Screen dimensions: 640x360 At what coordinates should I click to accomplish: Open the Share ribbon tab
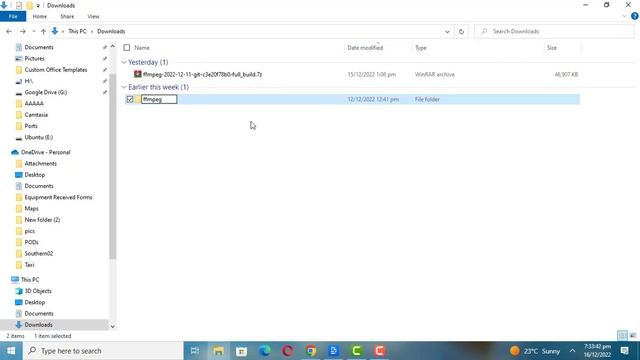point(67,16)
